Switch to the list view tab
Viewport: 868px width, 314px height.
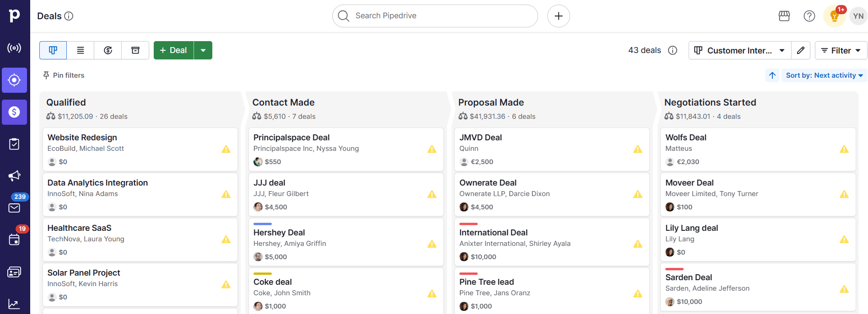(80, 50)
